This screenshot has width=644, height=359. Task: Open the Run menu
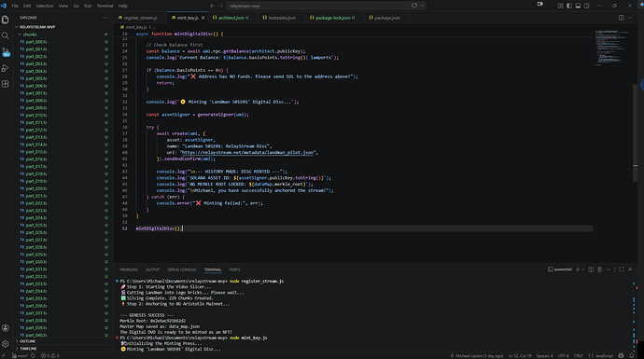coord(88,6)
